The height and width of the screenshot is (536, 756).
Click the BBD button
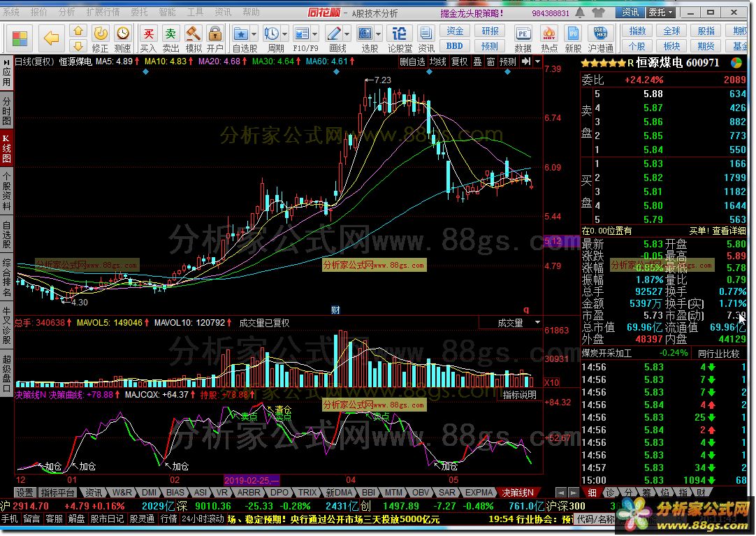tap(455, 46)
